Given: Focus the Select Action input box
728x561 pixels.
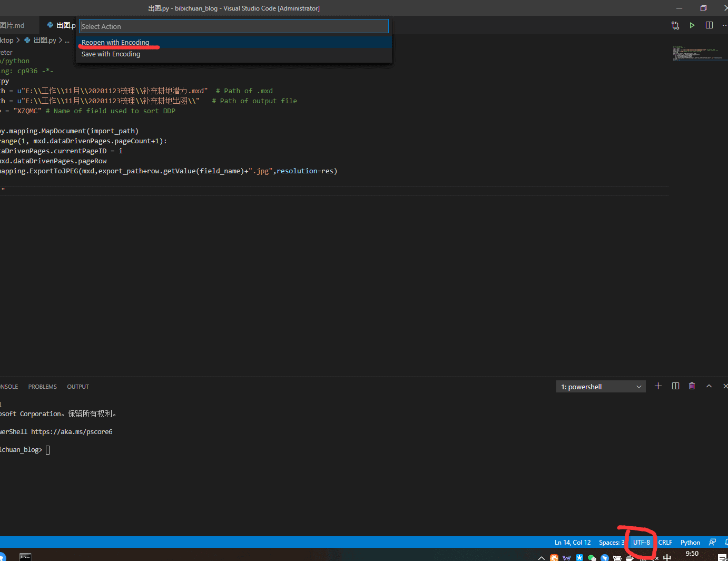Looking at the screenshot, I should 234,26.
